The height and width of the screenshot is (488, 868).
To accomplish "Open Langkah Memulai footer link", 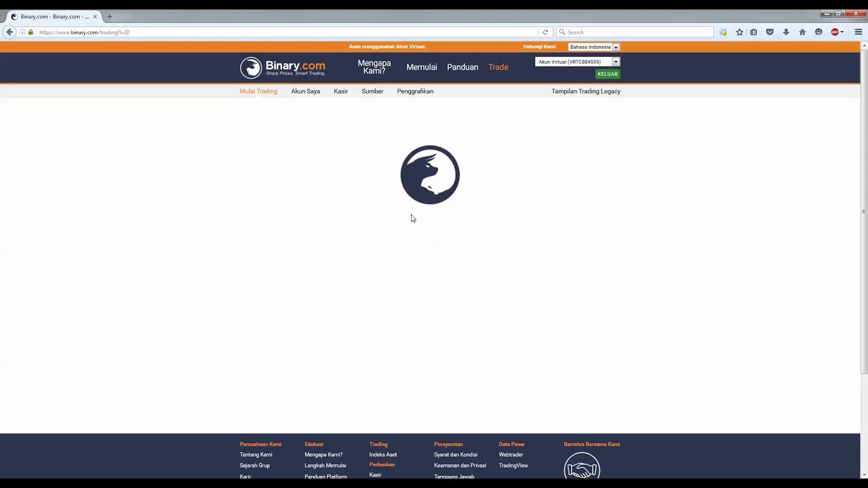I will click(325, 466).
